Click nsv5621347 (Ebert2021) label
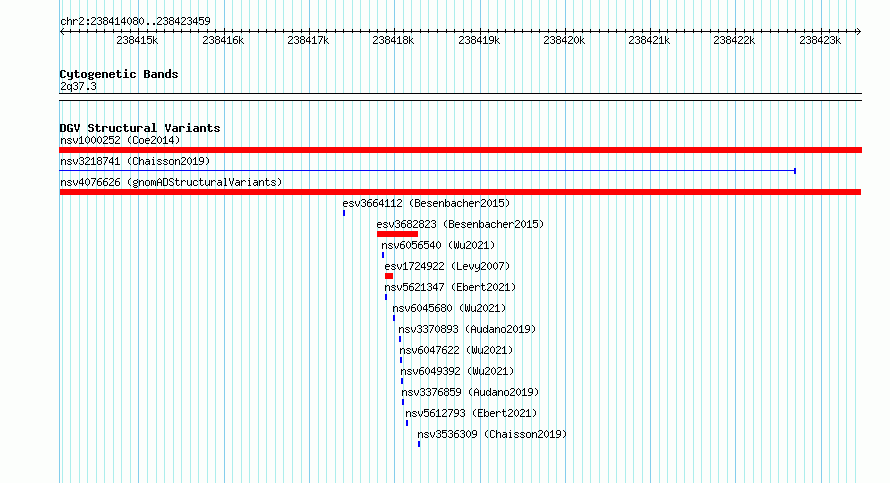890x483 pixels. pos(450,287)
